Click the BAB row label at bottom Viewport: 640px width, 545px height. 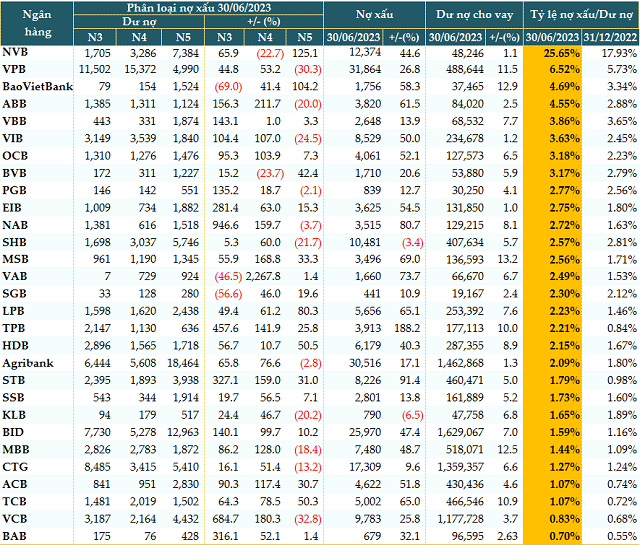tap(15, 536)
